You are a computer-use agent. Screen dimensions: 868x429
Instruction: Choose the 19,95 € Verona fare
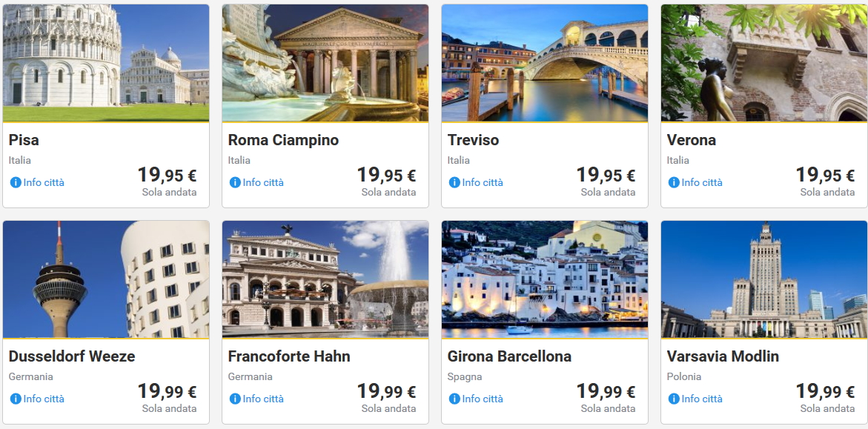tap(825, 176)
